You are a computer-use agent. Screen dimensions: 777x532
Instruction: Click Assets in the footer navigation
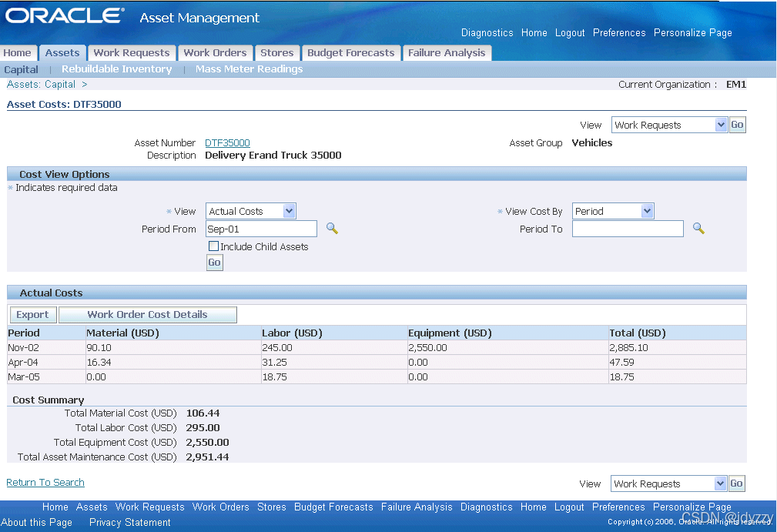point(92,507)
